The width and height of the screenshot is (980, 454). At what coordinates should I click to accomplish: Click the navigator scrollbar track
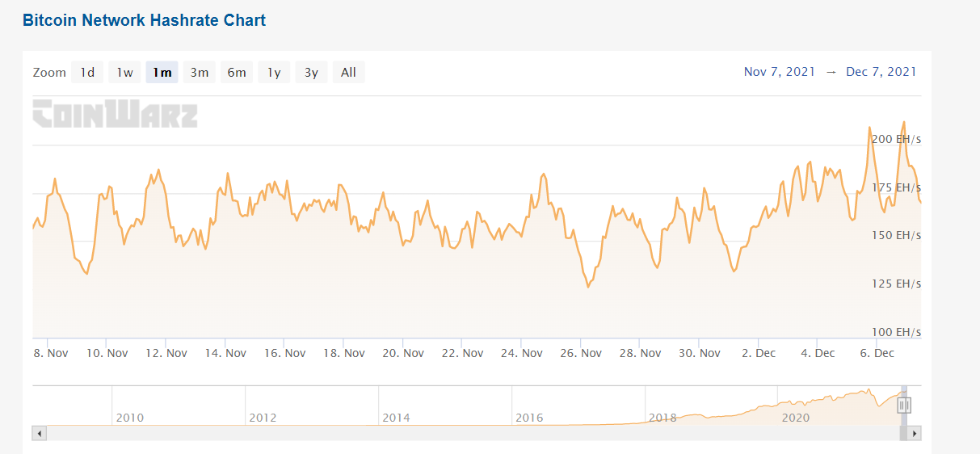tap(473, 434)
